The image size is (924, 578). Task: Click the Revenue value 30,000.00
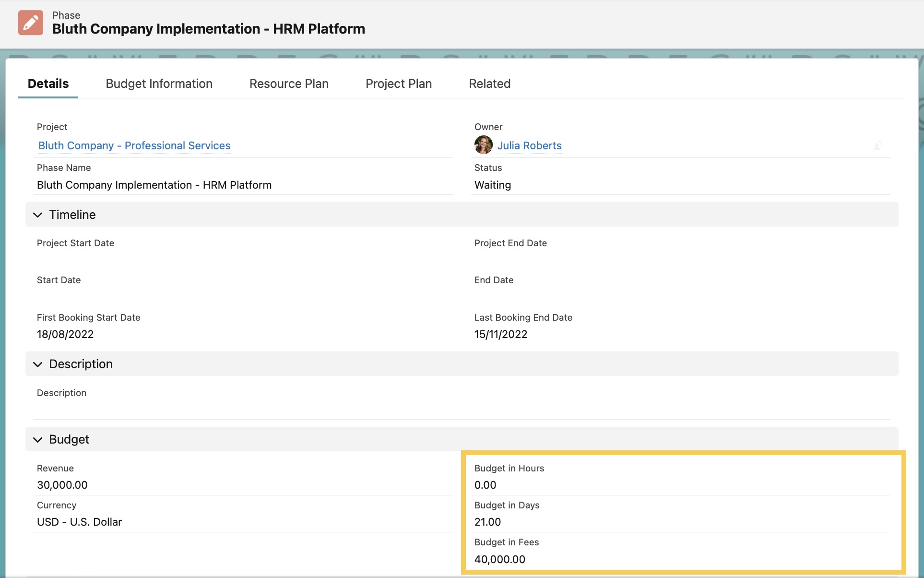62,485
